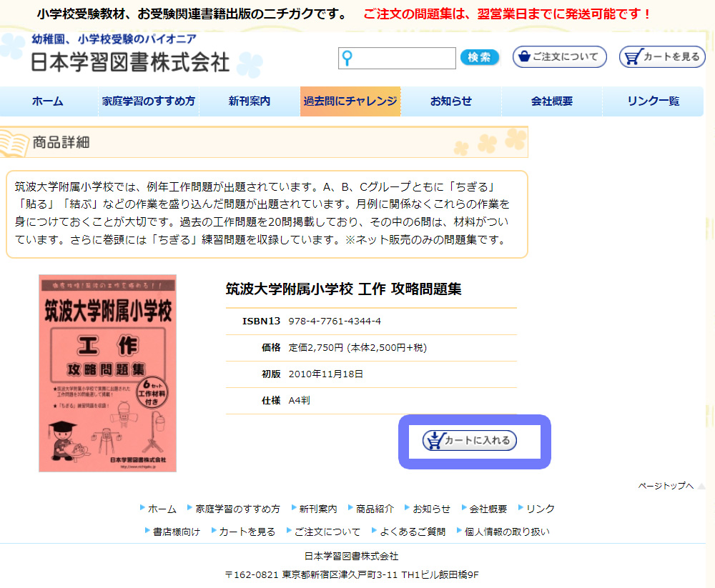Click footer カートを見る link
This screenshot has height=588, width=715.
click(x=247, y=532)
